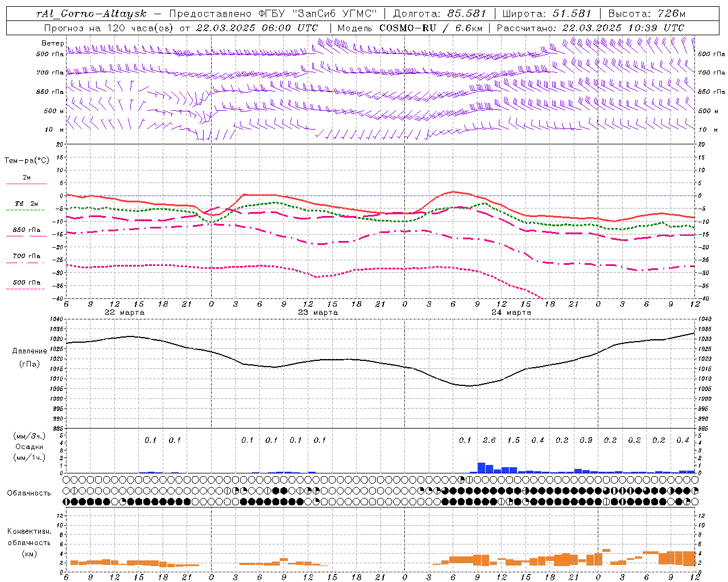
Task: Click the latitude value Широта: 51.581
Action: point(547,14)
